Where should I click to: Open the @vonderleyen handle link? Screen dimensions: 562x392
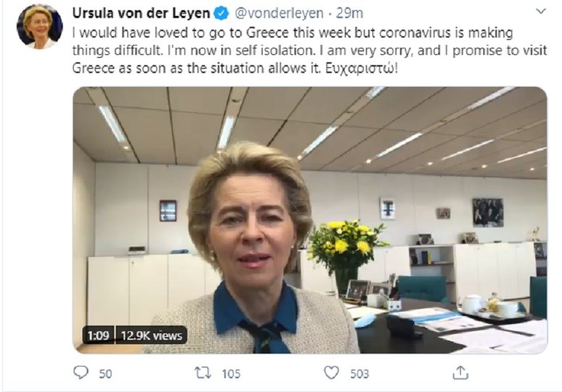coord(279,13)
